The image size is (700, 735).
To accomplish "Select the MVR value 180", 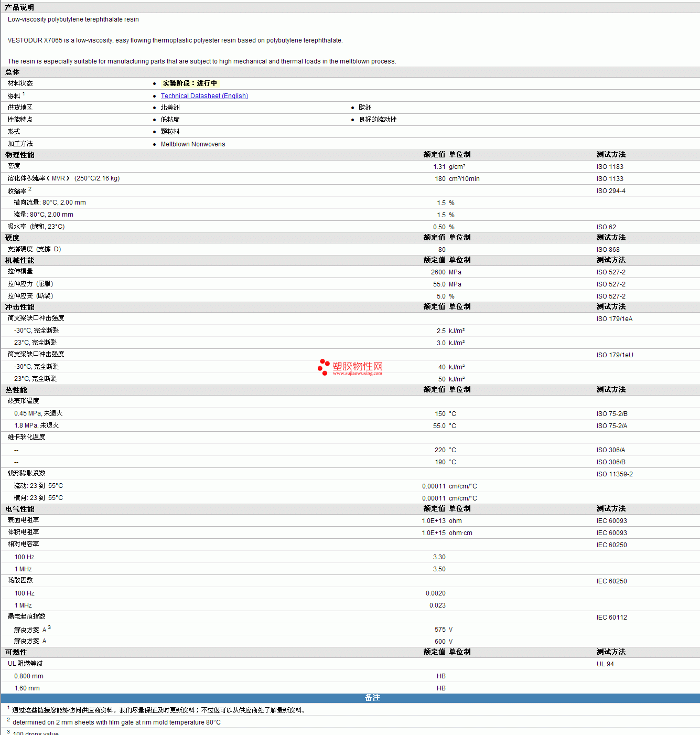I will [440, 179].
